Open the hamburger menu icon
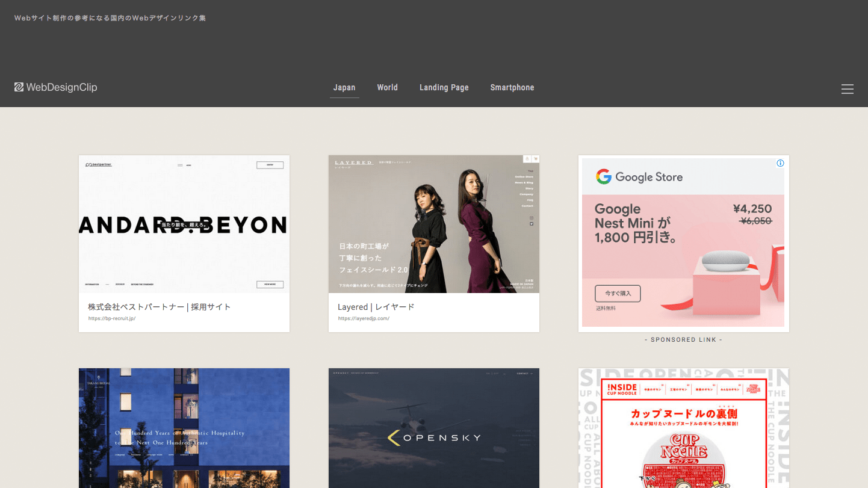The width and height of the screenshot is (868, 488). tap(847, 89)
